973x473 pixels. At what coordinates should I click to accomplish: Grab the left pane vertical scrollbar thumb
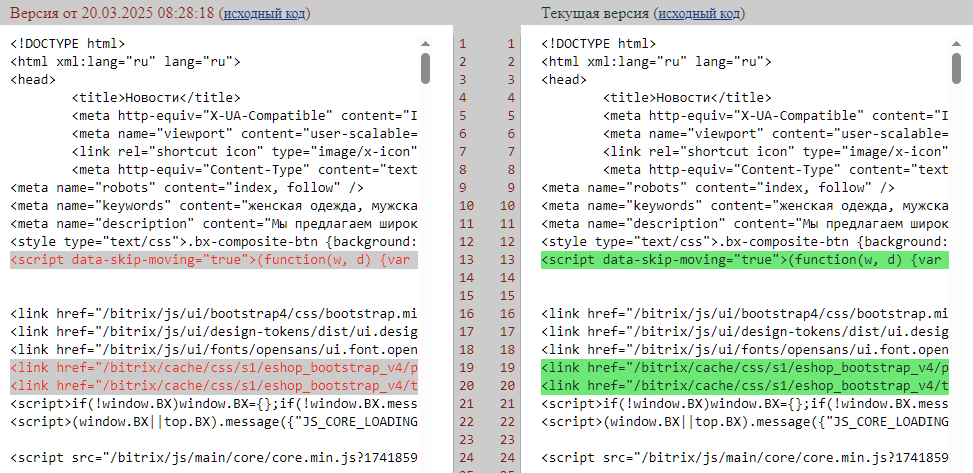click(x=425, y=68)
